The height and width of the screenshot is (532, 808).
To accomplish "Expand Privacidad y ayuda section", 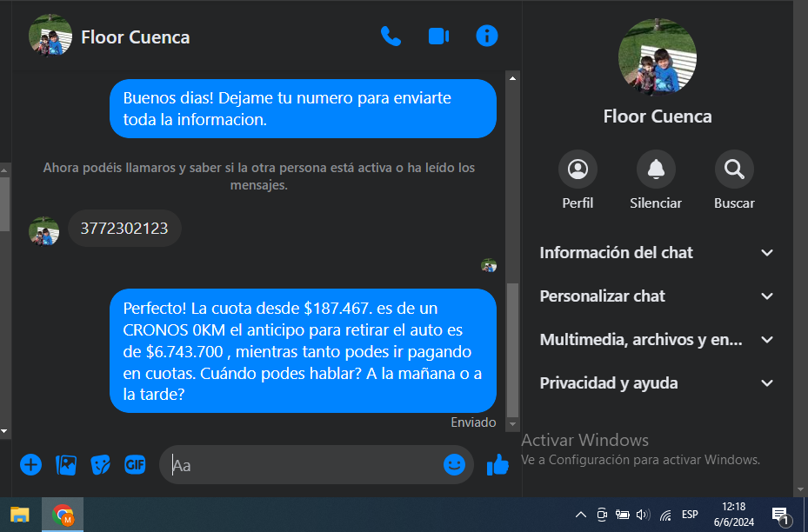I will click(x=657, y=383).
